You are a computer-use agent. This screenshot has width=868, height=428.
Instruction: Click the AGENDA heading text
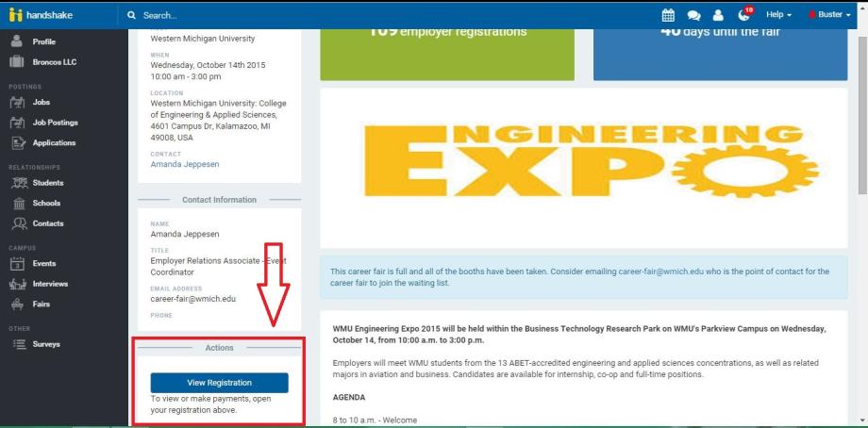349,398
